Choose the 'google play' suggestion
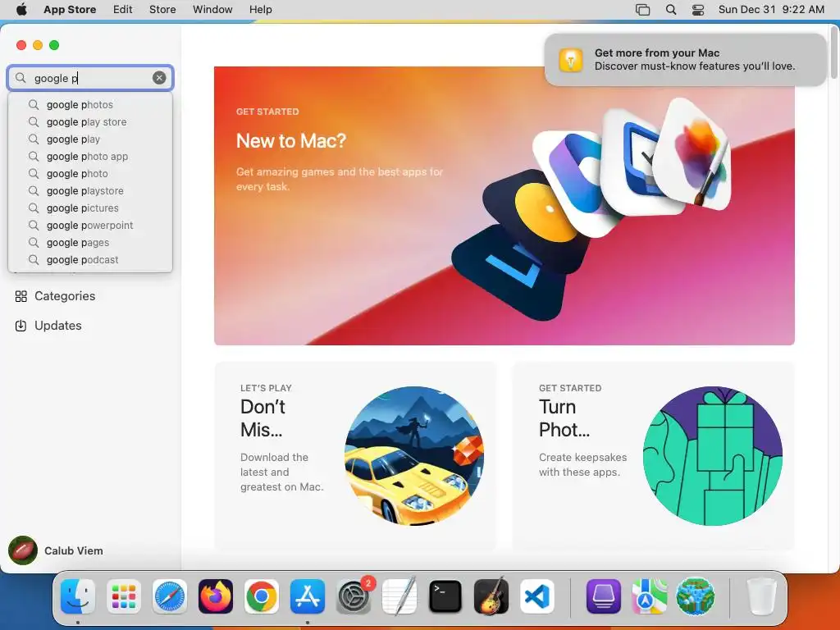The height and width of the screenshot is (630, 840). point(90,139)
